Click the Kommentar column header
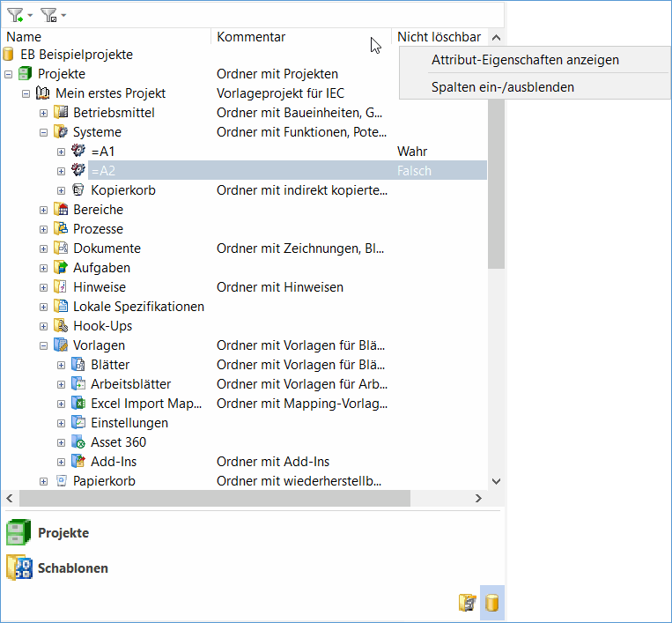Image resolution: width=672 pixels, height=623 pixels. [251, 37]
